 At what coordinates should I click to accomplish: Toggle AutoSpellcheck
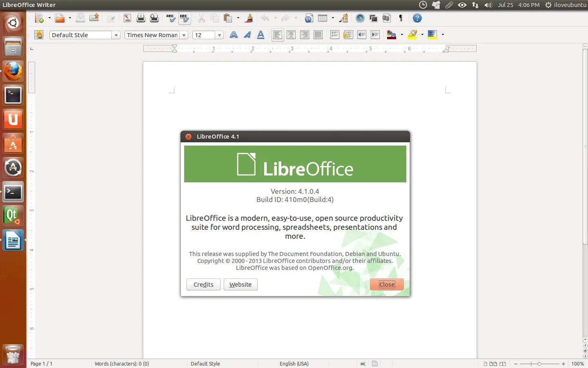pos(184,18)
